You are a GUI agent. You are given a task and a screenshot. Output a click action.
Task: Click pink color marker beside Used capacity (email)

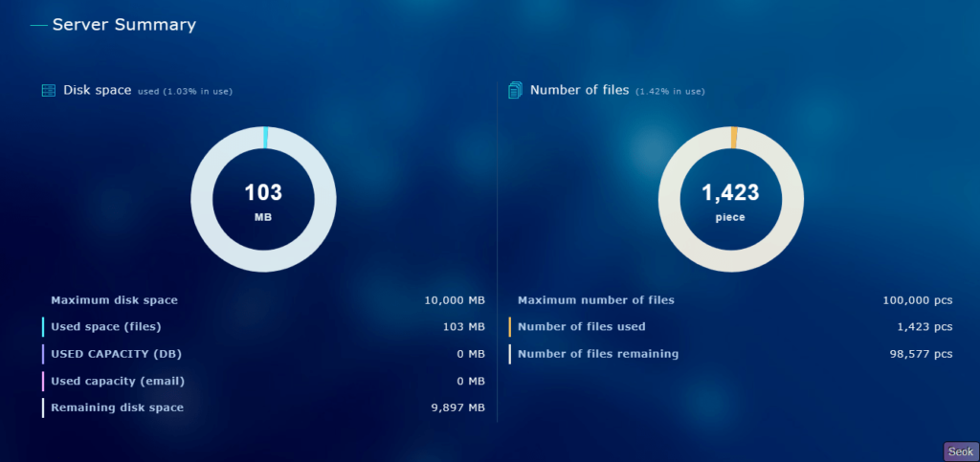(x=43, y=381)
